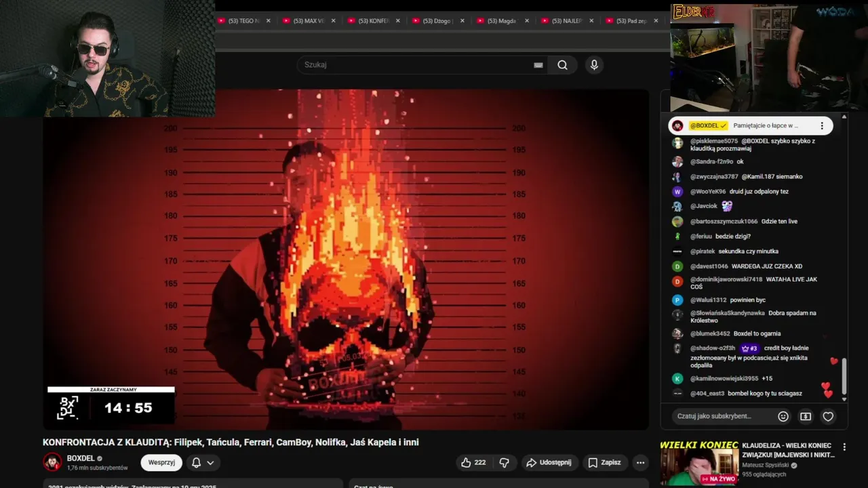Click the BOXDEL avatar in pinned chat message

(x=677, y=126)
